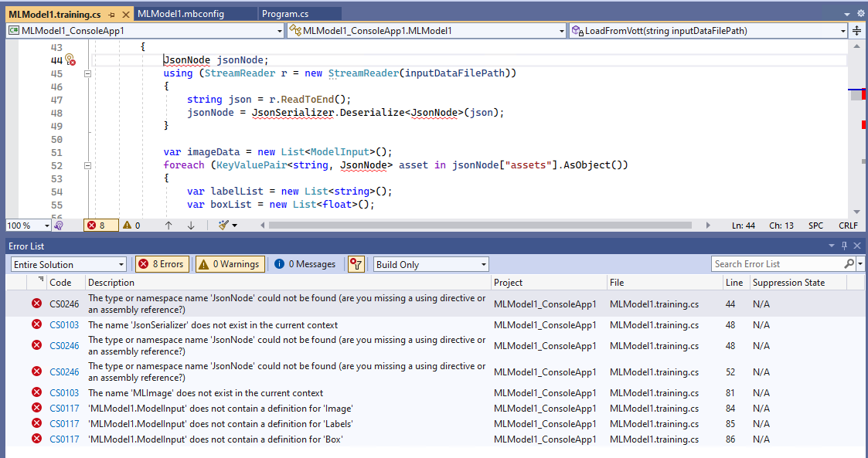The height and width of the screenshot is (458, 868).
Task: Toggle the 8 Errors filter
Action: click(162, 263)
